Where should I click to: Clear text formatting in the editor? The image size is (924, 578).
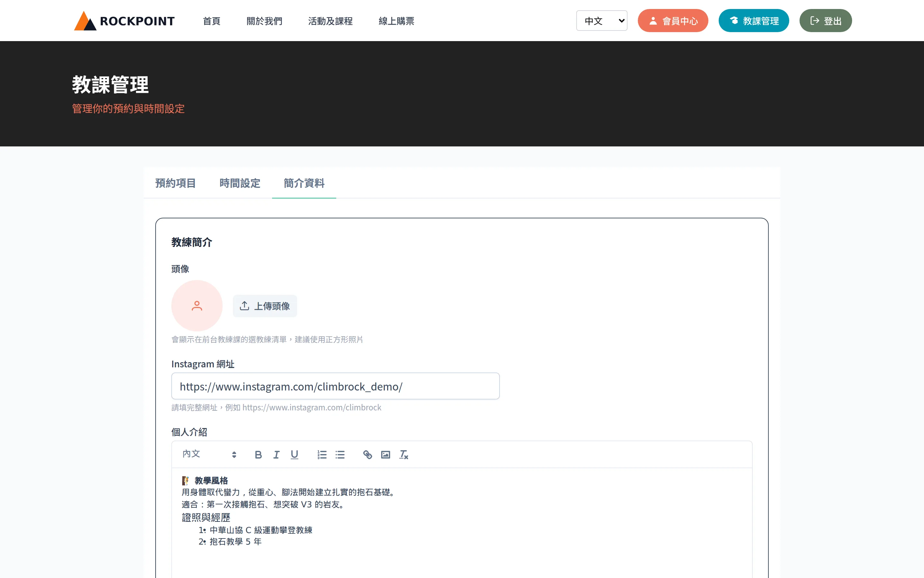(x=404, y=454)
